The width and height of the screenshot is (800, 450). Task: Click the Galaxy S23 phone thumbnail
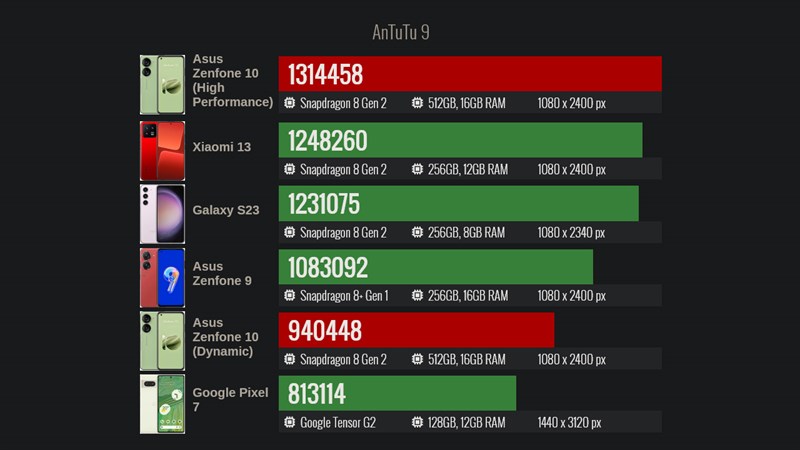click(x=162, y=214)
